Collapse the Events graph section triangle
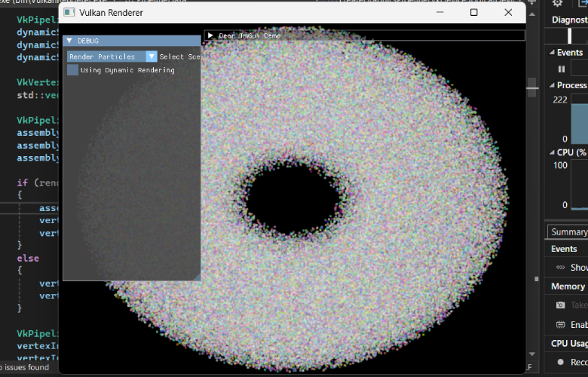 point(552,52)
